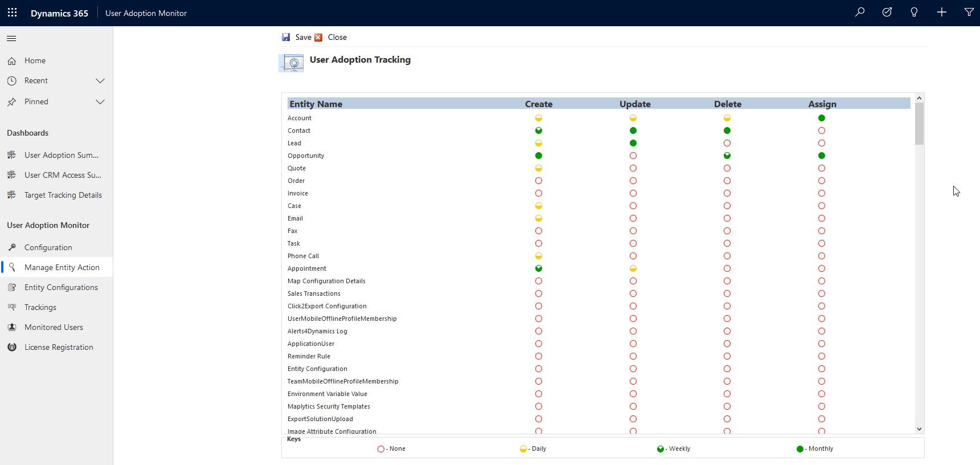Screen dimensions: 980x465
Task: Click the Daily key legend circle
Action: click(x=523, y=449)
